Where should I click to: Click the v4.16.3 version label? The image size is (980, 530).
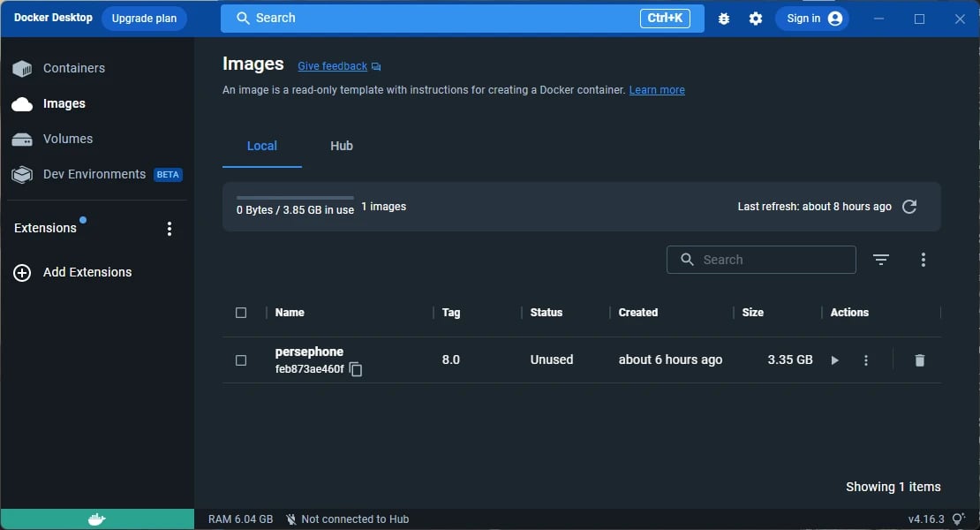point(925,519)
